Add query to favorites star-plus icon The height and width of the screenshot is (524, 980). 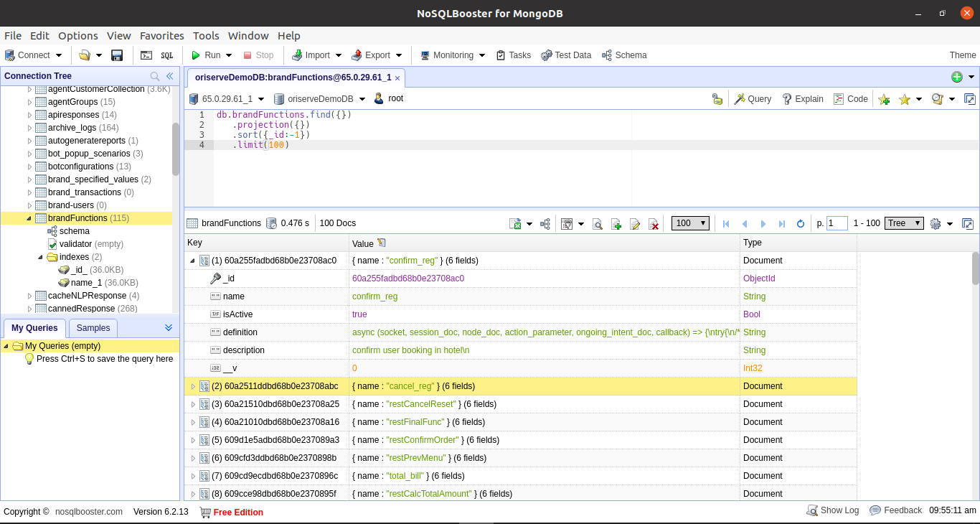pos(884,99)
